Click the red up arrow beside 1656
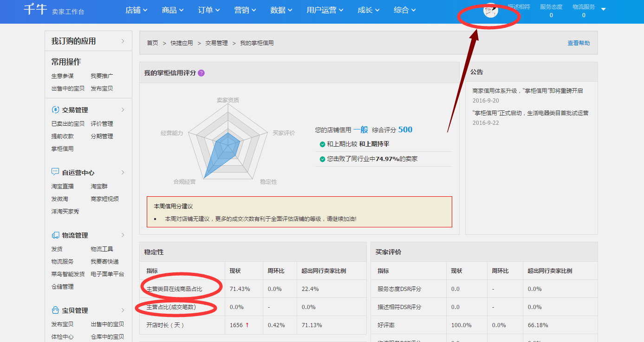The image size is (644, 342). click(247, 325)
